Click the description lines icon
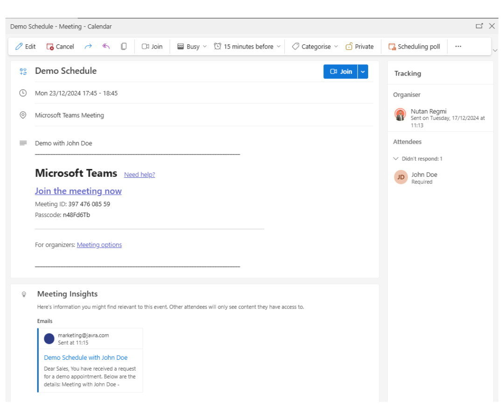 23,143
